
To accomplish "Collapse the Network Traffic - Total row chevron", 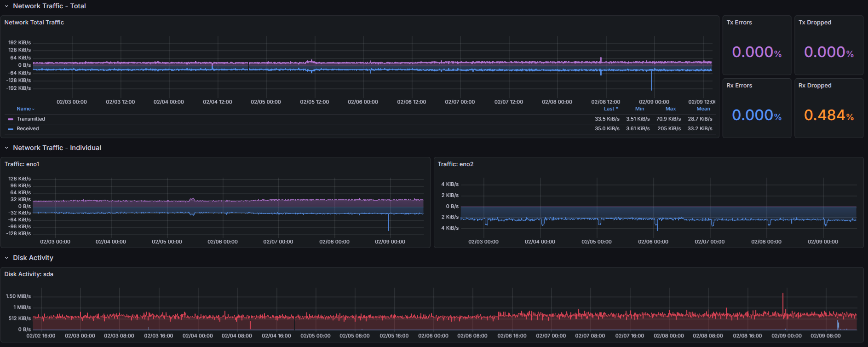I will [6, 6].
